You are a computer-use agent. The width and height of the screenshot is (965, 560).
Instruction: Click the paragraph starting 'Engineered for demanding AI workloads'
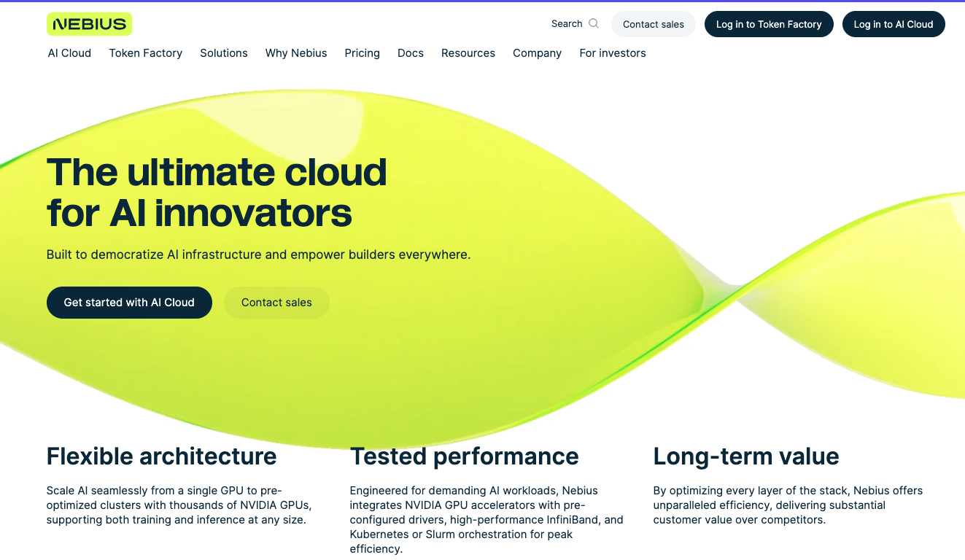point(487,520)
